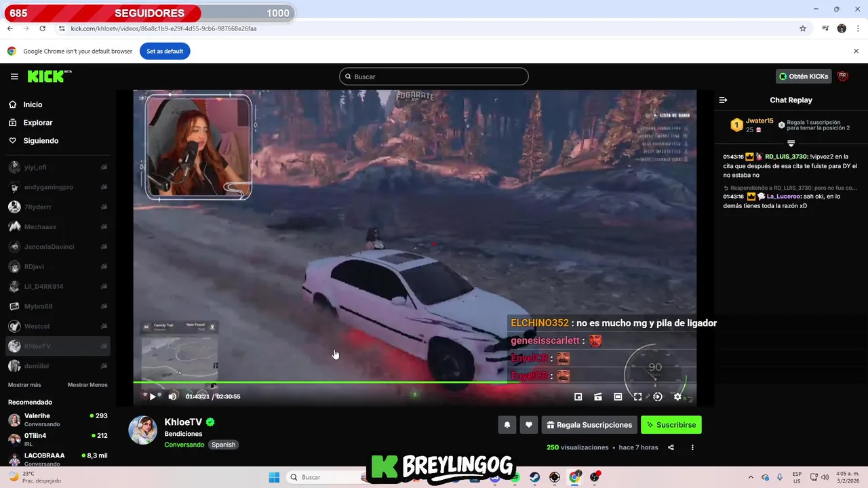Open the Kick hamburger sidebar menu
Image resolution: width=868 pixels, height=488 pixels.
tap(14, 77)
